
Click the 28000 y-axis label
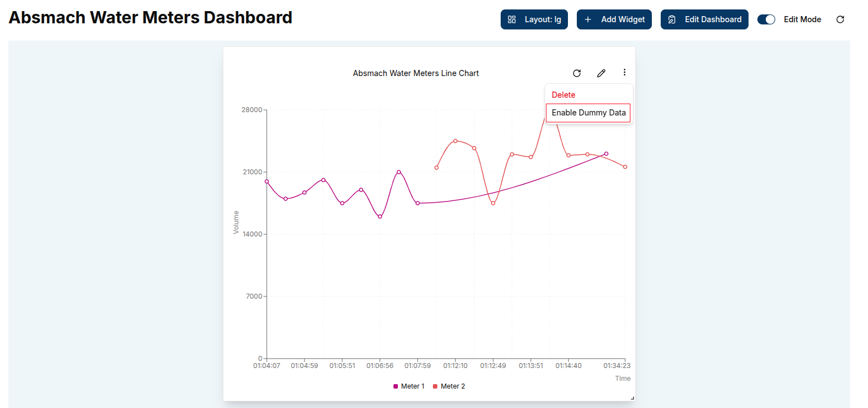(252, 110)
